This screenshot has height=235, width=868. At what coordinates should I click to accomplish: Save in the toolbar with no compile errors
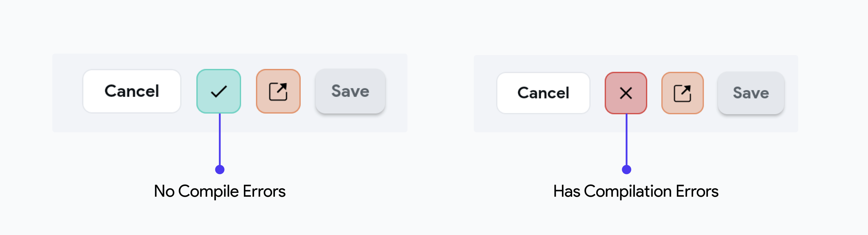tap(350, 91)
